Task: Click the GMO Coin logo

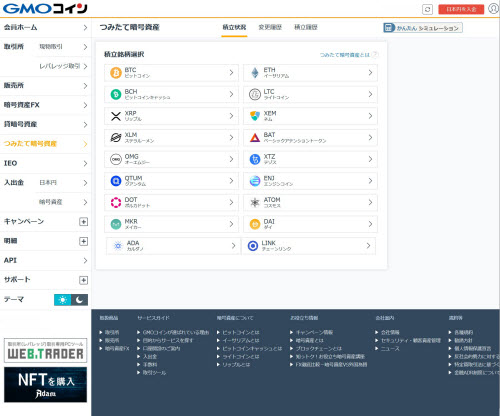Action: pos(45,9)
